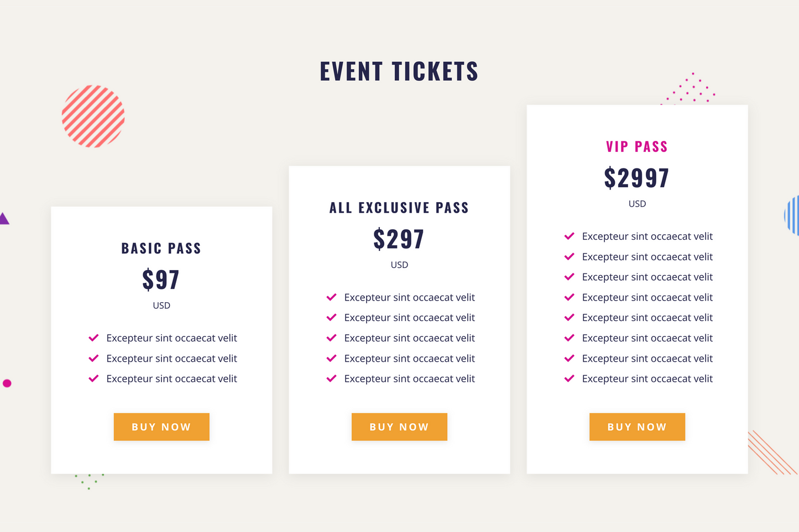Click the first checkmark in Basic Pass
This screenshot has width=799, height=532.
(93, 338)
